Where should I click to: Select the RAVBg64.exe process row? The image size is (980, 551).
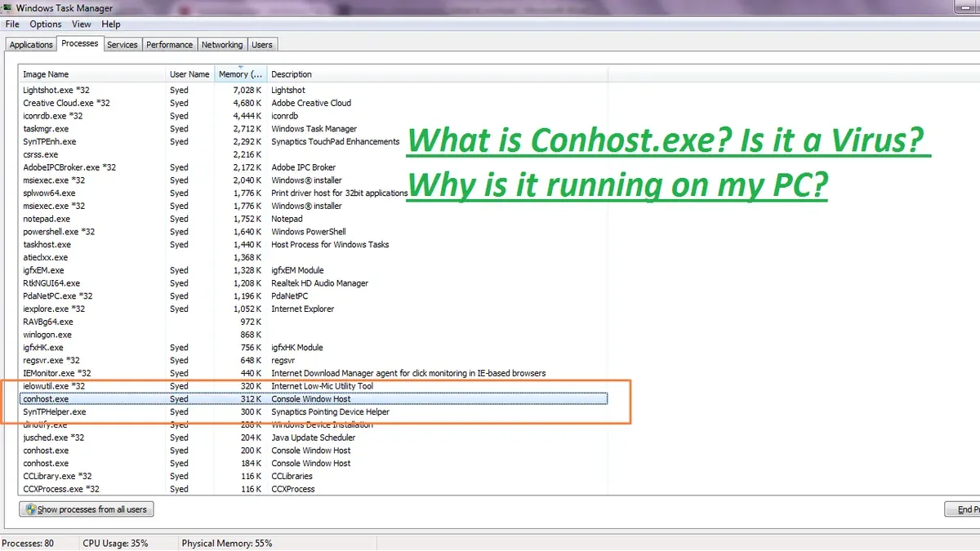(x=314, y=322)
